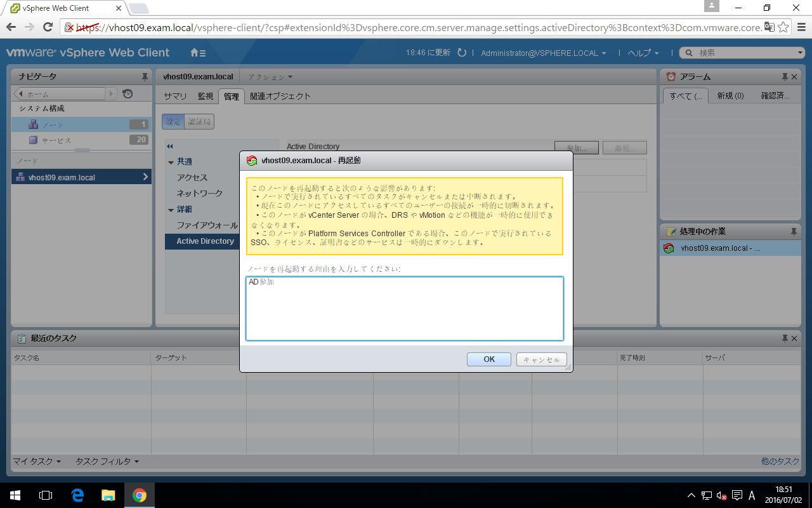Sort by タスク名 column header
The height and width of the screenshot is (508, 812).
click(81, 358)
